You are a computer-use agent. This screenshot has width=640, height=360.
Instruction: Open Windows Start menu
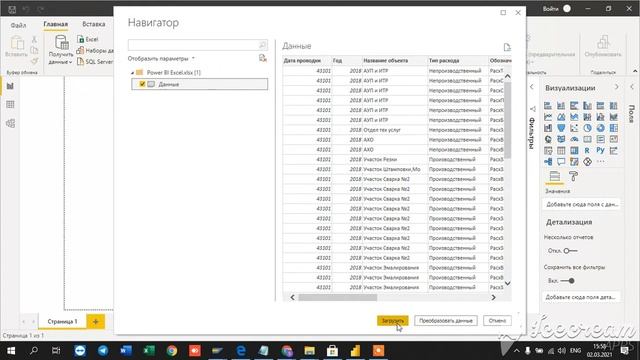click(x=11, y=351)
